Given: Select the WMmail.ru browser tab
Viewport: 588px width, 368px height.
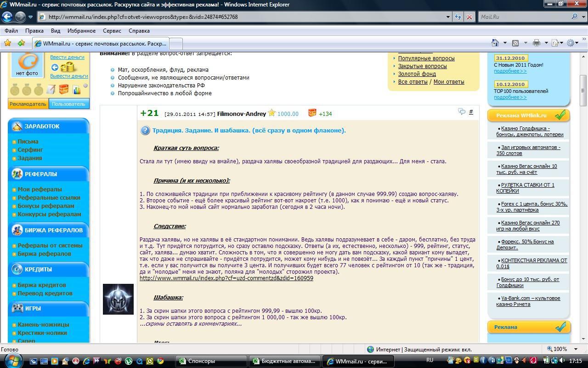Looking at the screenshot, I should coord(101,44).
